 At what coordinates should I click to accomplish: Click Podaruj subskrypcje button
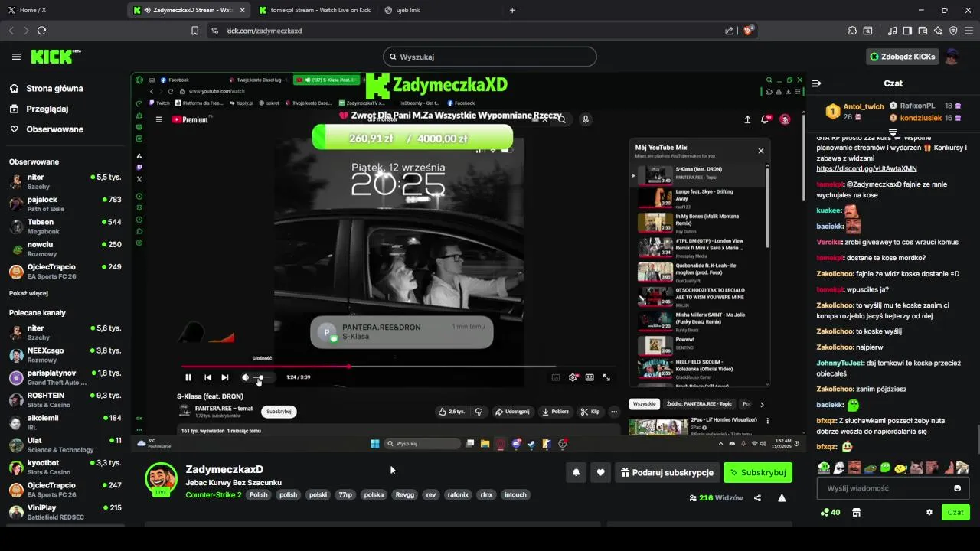click(668, 473)
